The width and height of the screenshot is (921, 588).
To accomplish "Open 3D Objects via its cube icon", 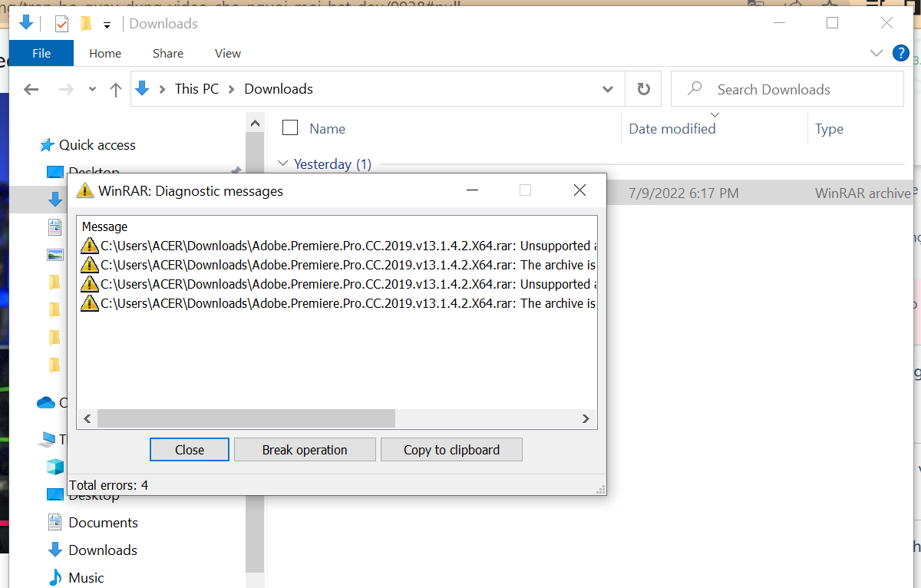I will point(55,467).
